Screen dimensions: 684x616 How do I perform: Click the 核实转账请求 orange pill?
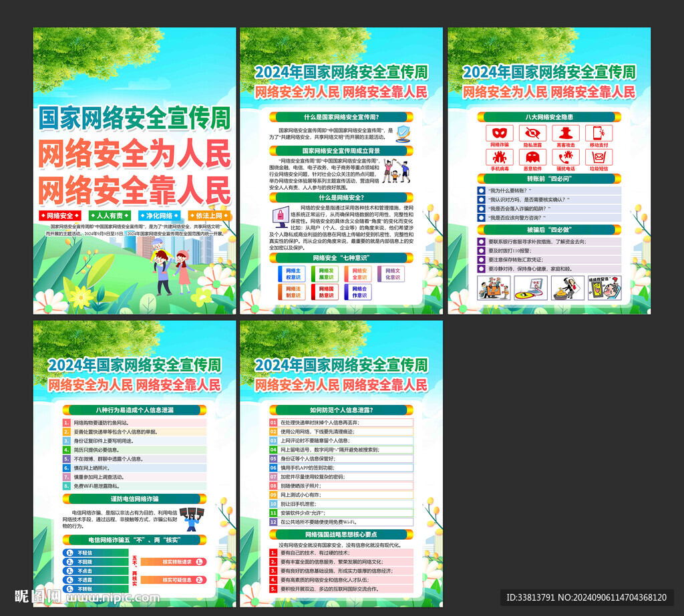click(x=174, y=562)
